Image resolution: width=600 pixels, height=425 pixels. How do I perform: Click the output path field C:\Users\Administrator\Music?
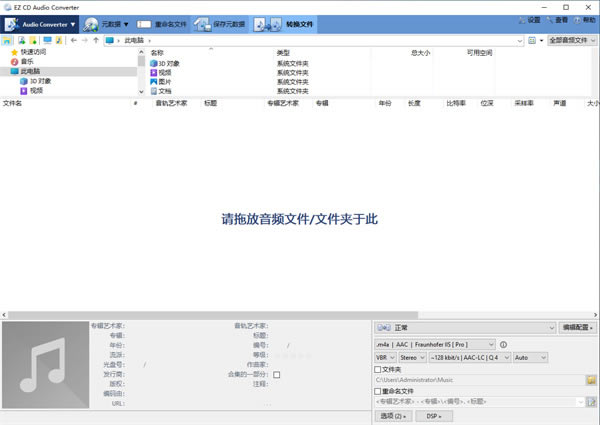479,380
